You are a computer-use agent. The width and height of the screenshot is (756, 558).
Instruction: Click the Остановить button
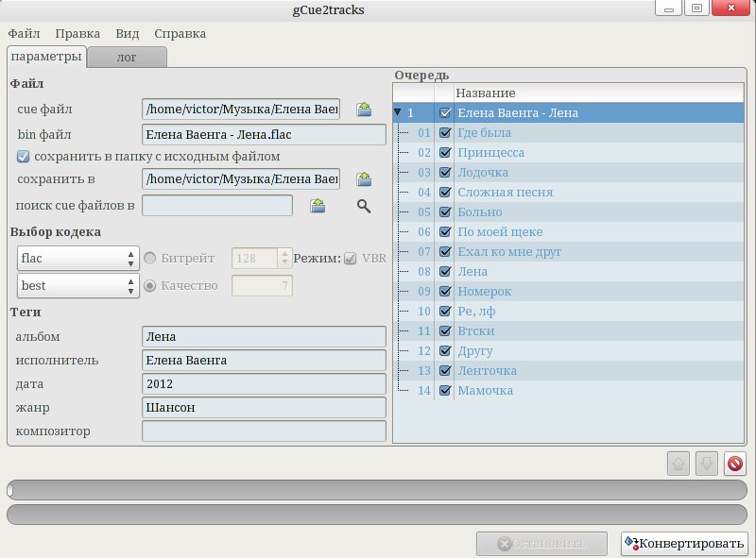[541, 544]
